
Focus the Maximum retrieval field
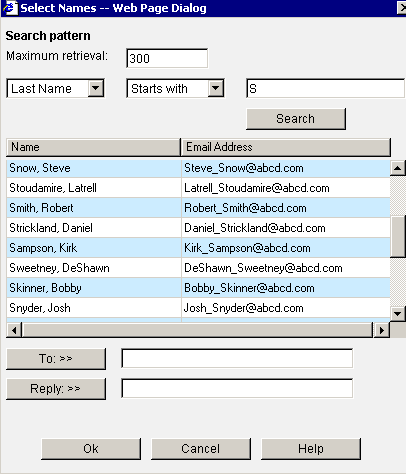tap(167, 58)
